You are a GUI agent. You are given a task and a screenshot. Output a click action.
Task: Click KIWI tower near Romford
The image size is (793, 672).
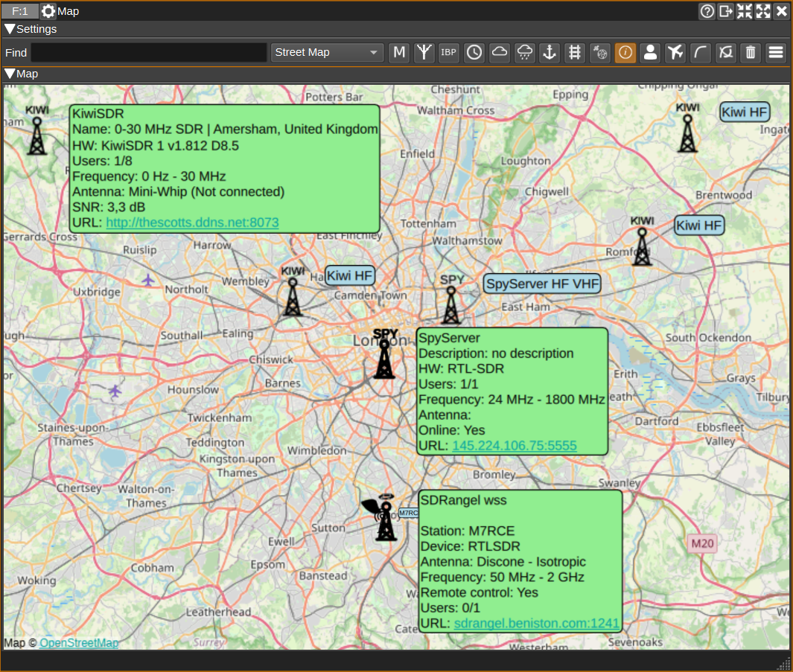[x=643, y=247]
